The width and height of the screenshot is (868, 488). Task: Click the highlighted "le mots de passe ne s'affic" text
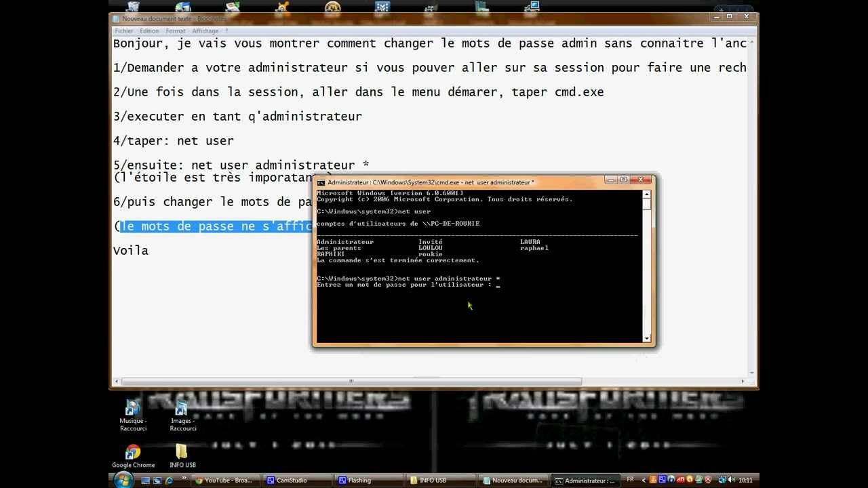216,226
